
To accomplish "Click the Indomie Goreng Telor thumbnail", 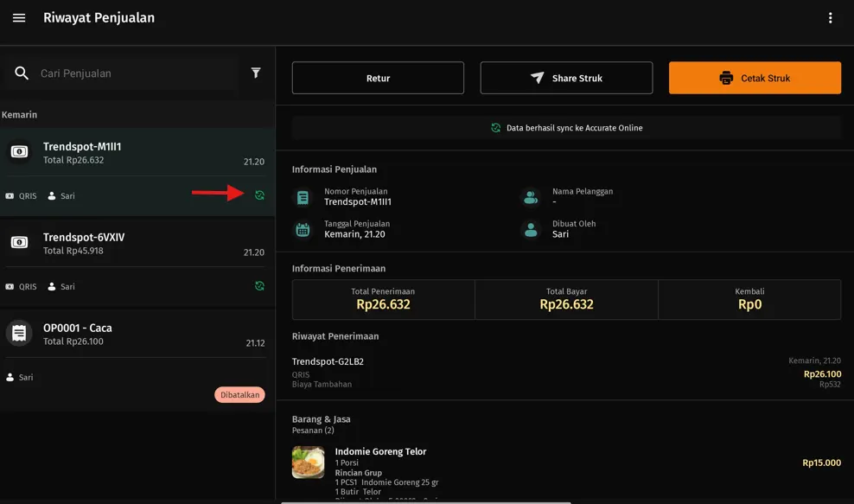I will pyautogui.click(x=309, y=463).
